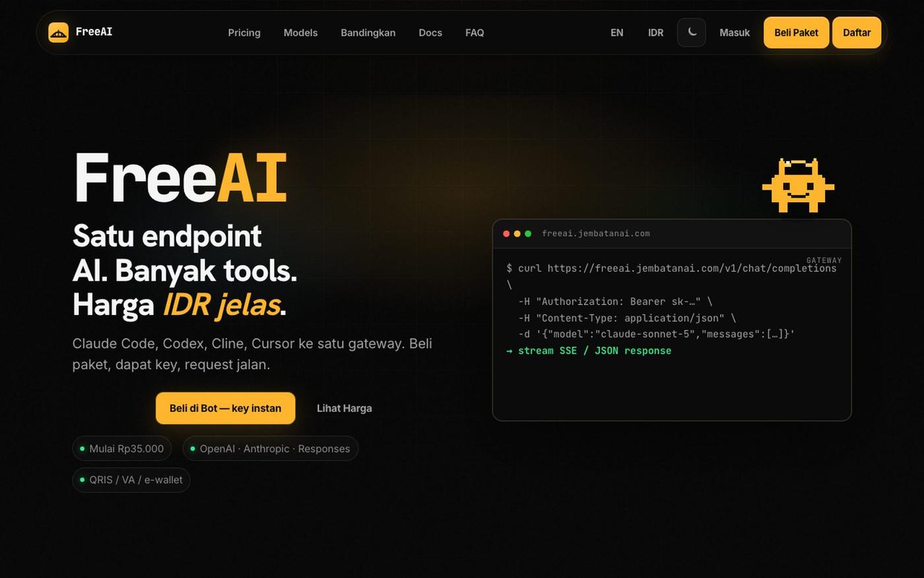The image size is (924, 578).
Task: Click the red dot in terminal header
Action: pyautogui.click(x=506, y=234)
